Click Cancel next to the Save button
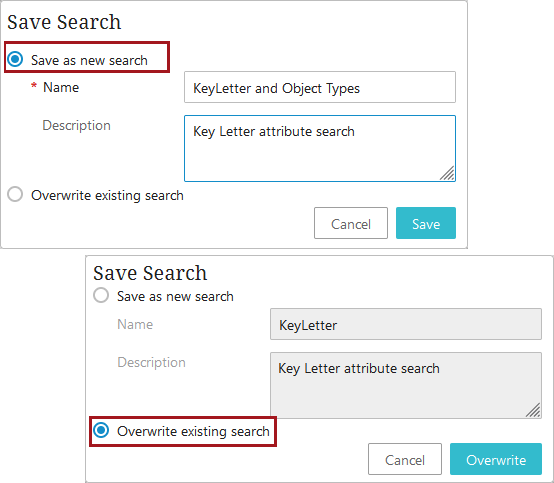Screen dimensions: 554x483 351,223
